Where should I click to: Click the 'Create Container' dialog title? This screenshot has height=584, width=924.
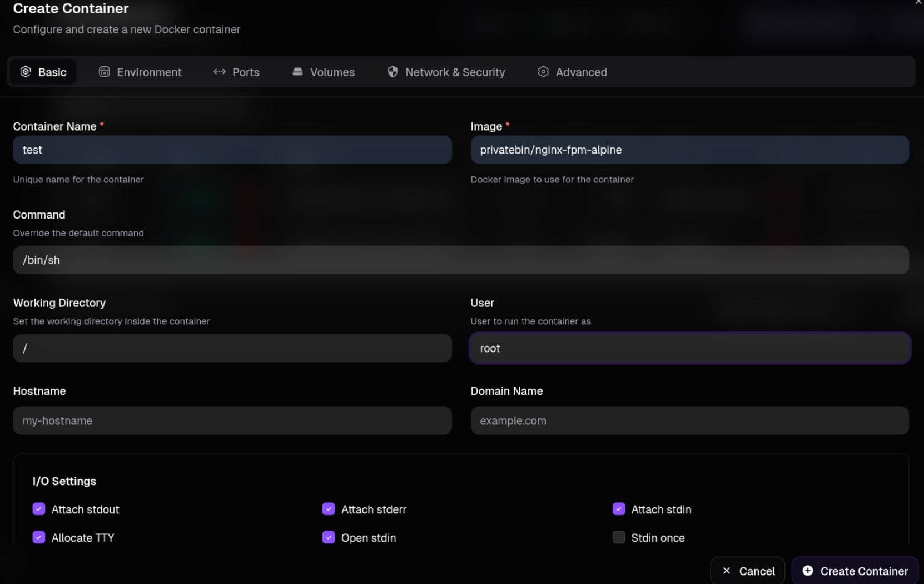pyautogui.click(x=71, y=8)
